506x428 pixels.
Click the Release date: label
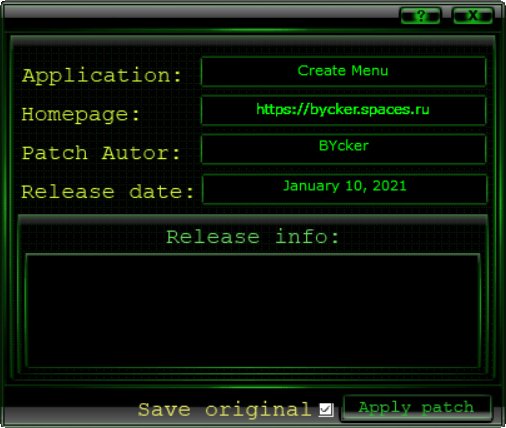click(107, 192)
